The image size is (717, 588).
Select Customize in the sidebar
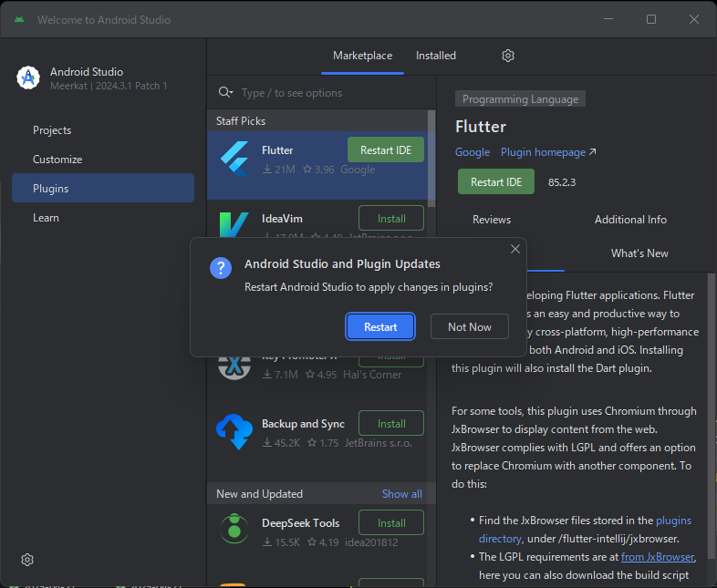pyautogui.click(x=103, y=160)
